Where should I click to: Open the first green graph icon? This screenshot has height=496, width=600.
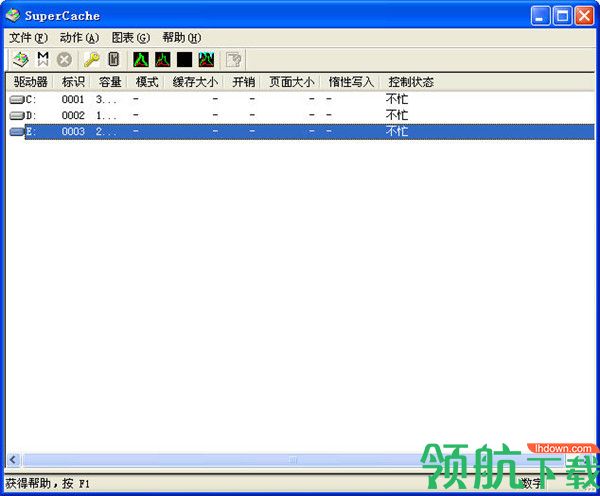[141, 60]
